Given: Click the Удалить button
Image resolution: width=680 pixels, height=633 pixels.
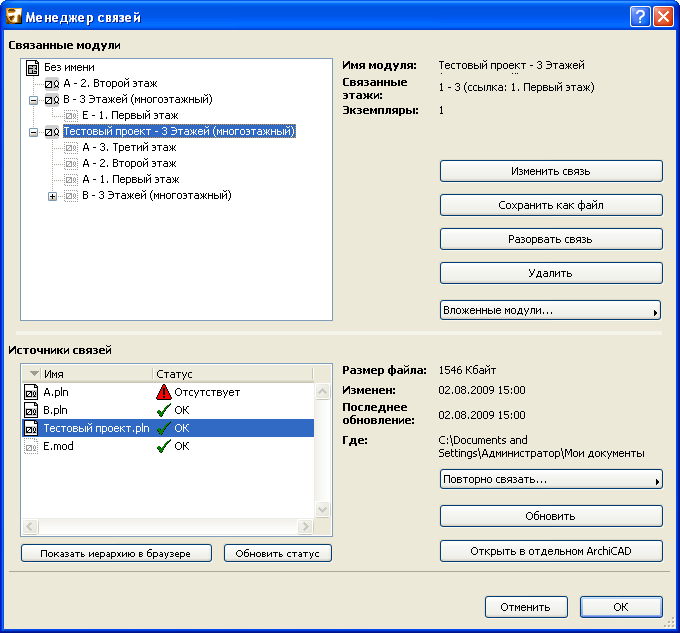Looking at the screenshot, I should coord(551,273).
